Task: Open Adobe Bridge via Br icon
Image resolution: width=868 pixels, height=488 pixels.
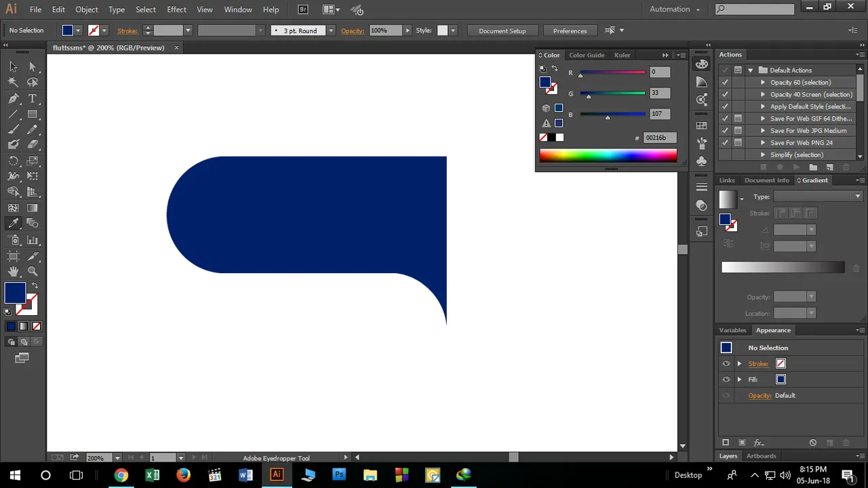Action: tap(303, 9)
